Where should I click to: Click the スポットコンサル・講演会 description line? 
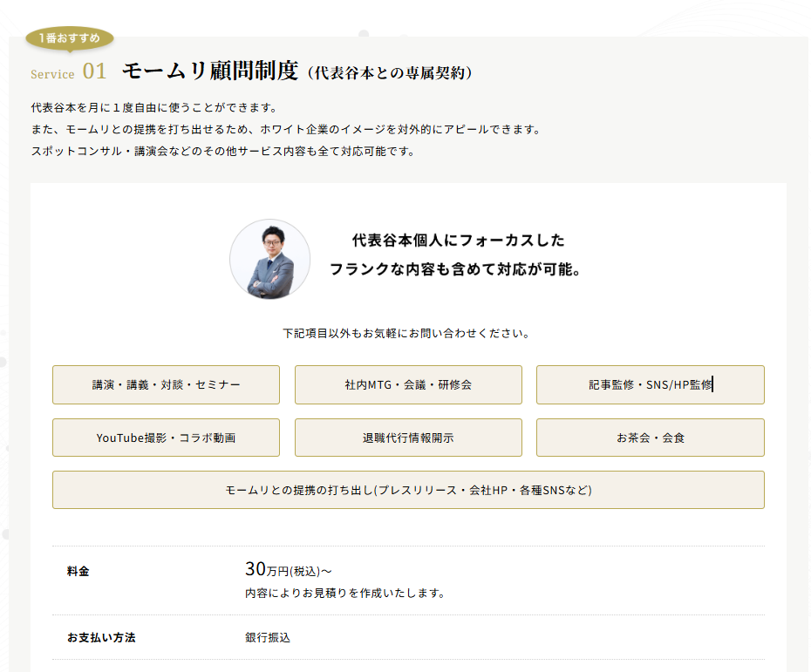click(x=222, y=151)
